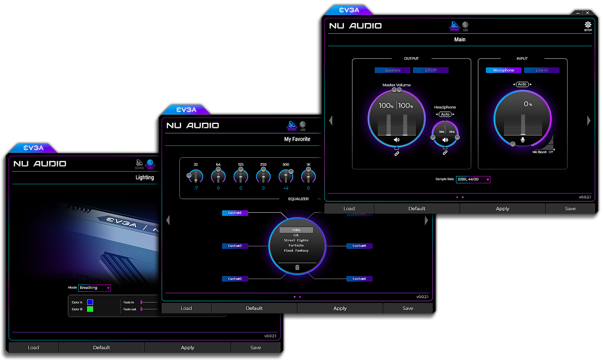Click Load in Lighting window
Screen dimensions: 603x364
pyautogui.click(x=34, y=348)
